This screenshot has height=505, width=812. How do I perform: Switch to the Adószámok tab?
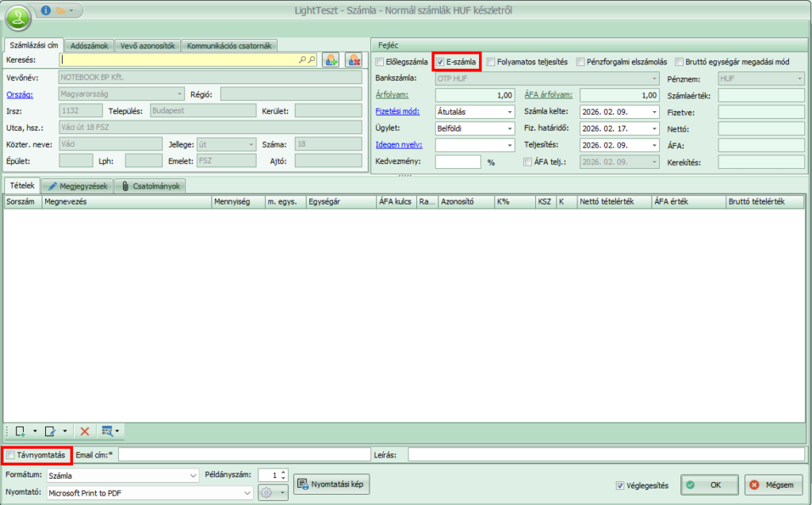pos(89,46)
